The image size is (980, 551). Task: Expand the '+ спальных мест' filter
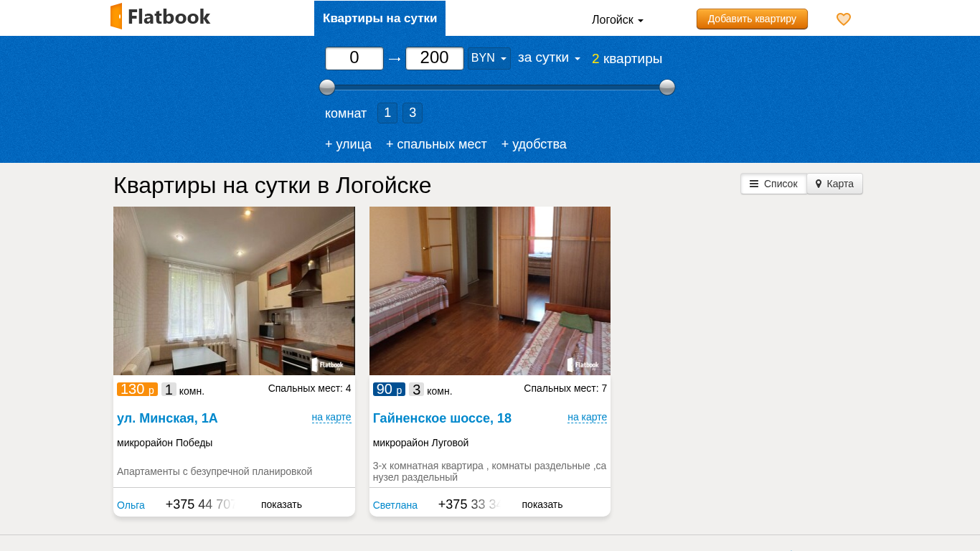(x=436, y=144)
